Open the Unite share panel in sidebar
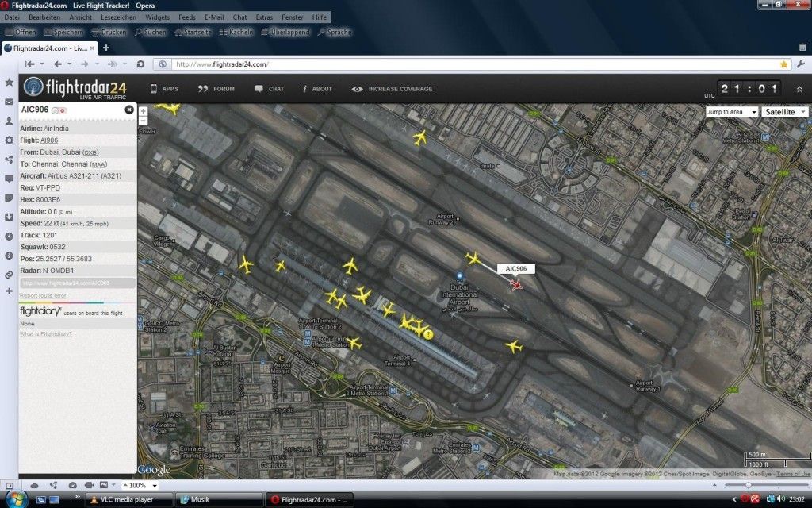 coord(9,160)
